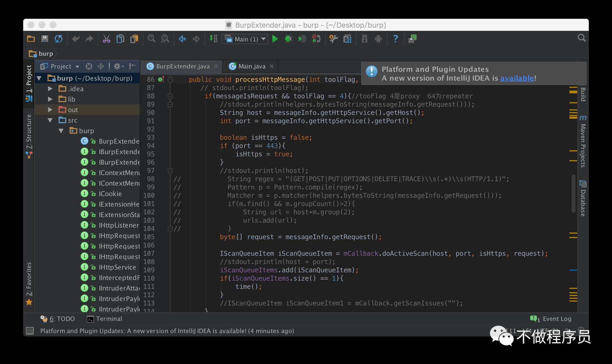Click Search Everywhere magnifier icon
The height and width of the screenshot is (364, 612).
point(581,38)
